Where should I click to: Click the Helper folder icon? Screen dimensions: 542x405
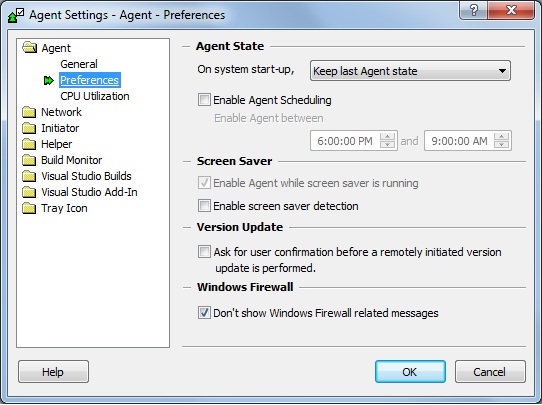(29, 144)
